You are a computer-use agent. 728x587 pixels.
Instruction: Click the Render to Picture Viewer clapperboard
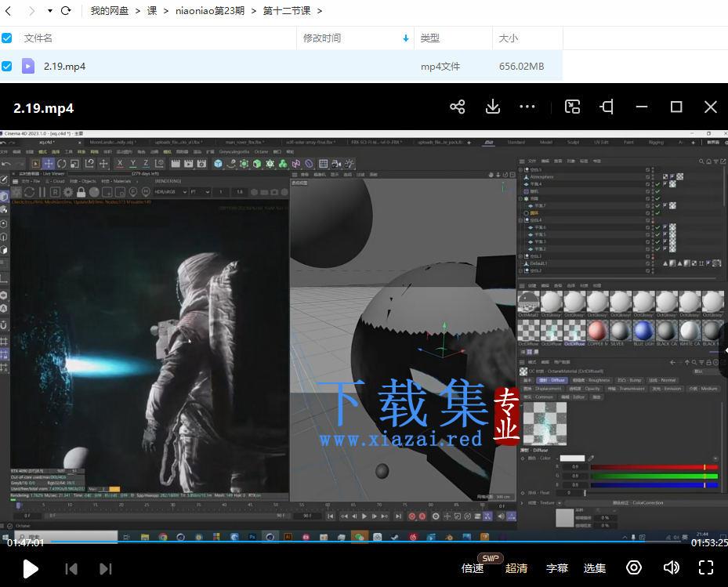coord(189,164)
